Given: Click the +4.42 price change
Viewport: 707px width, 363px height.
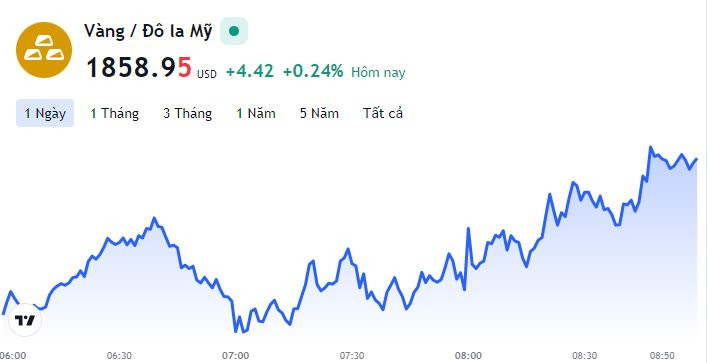Looking at the screenshot, I should [250, 71].
